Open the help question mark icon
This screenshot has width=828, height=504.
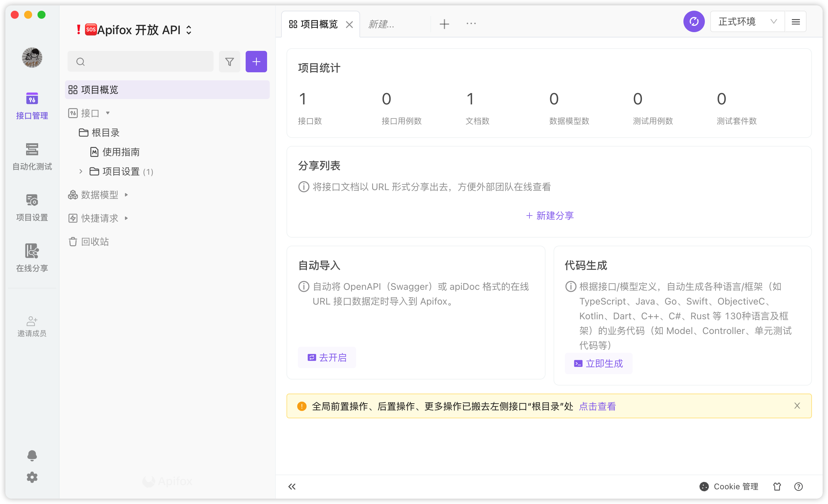click(x=799, y=487)
